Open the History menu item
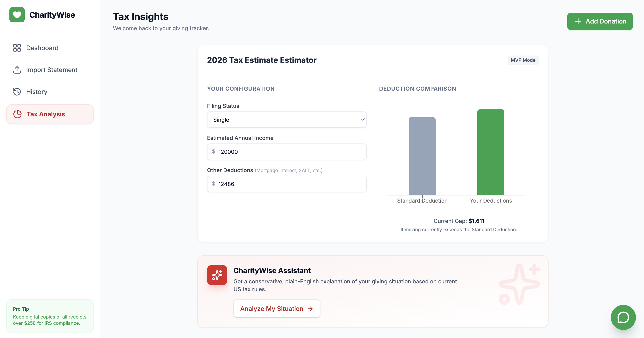This screenshot has height=338, width=644. (x=37, y=92)
